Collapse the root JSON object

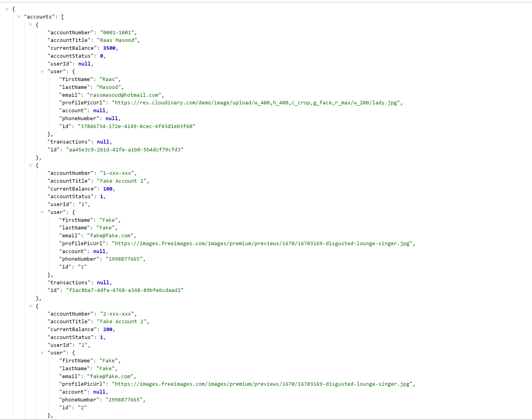click(x=7, y=9)
